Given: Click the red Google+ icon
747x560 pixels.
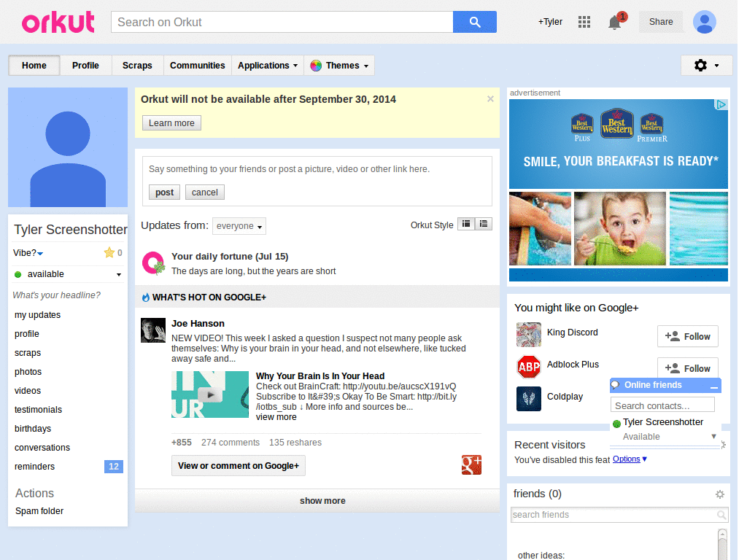Looking at the screenshot, I should (x=471, y=464).
